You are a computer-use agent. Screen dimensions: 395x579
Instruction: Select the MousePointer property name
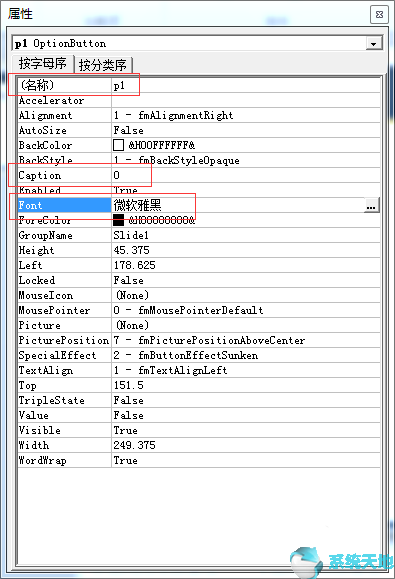point(65,311)
